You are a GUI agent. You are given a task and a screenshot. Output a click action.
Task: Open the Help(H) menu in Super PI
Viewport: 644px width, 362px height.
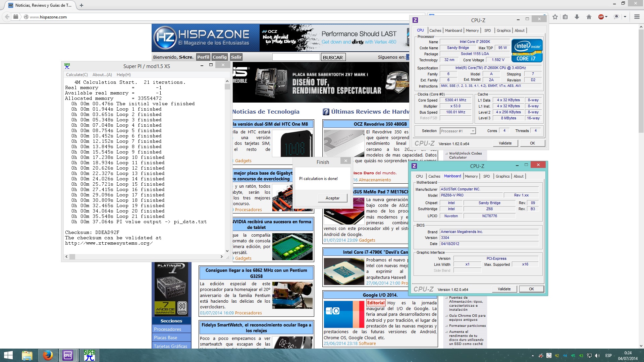pos(124,75)
